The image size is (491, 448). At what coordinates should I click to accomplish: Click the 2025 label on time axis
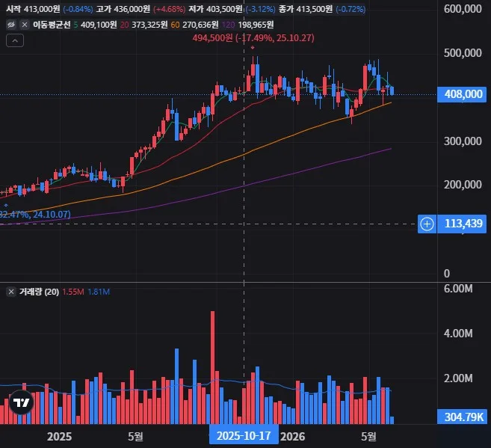click(x=59, y=437)
